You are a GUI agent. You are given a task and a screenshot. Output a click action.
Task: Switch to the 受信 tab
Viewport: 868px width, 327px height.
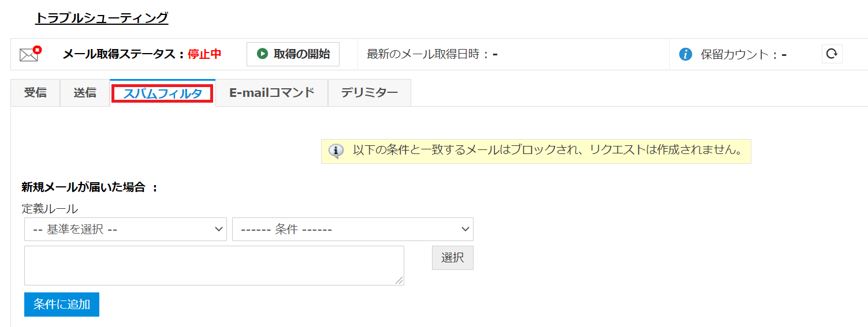pos(35,93)
